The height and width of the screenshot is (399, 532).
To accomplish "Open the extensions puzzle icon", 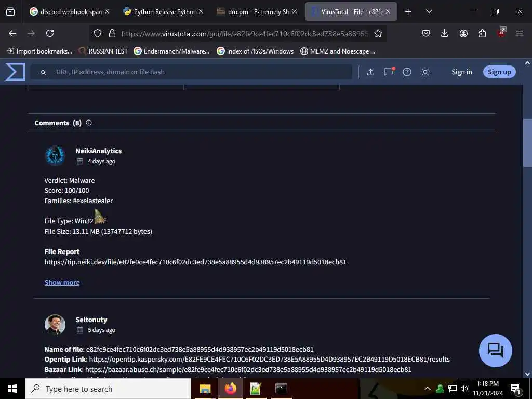I will (x=482, y=33).
